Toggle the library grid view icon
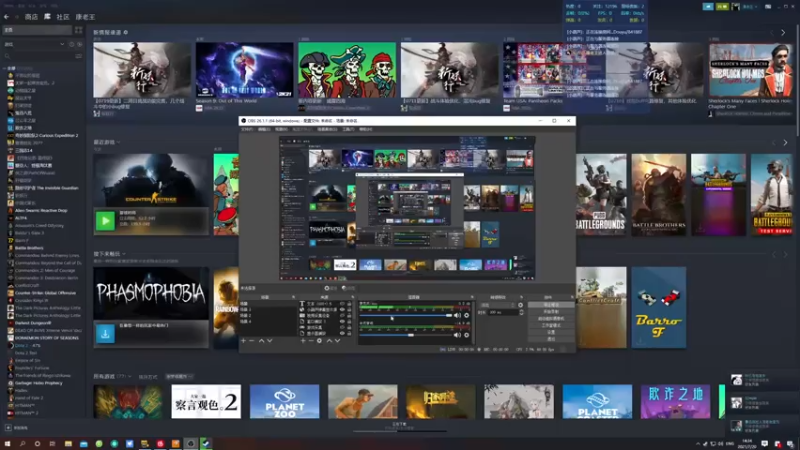800x450 pixels. pos(79,30)
